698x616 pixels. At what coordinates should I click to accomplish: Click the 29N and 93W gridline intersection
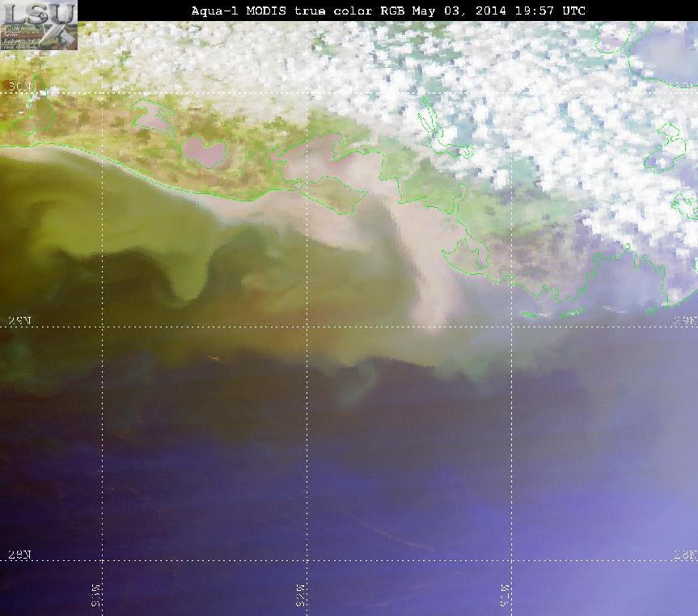[103, 327]
